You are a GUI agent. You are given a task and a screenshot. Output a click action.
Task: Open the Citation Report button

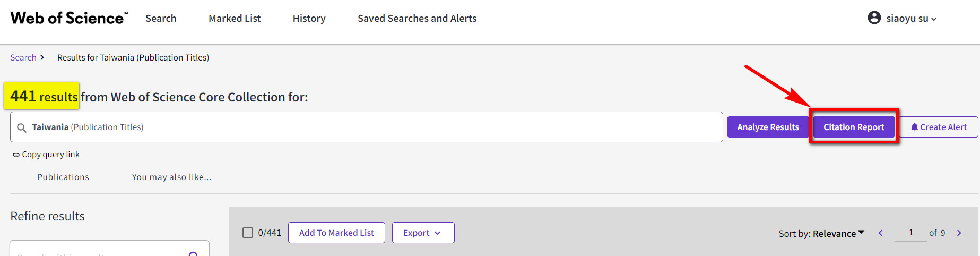(x=854, y=127)
